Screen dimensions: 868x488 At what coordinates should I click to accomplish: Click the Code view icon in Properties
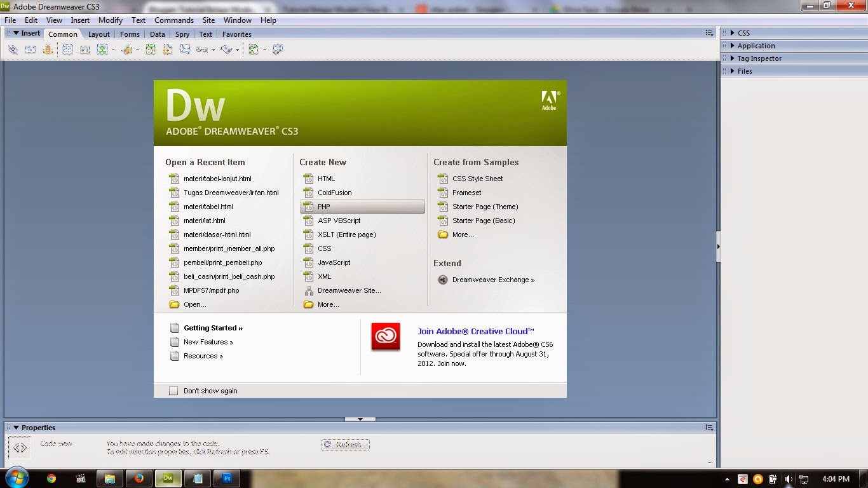20,447
